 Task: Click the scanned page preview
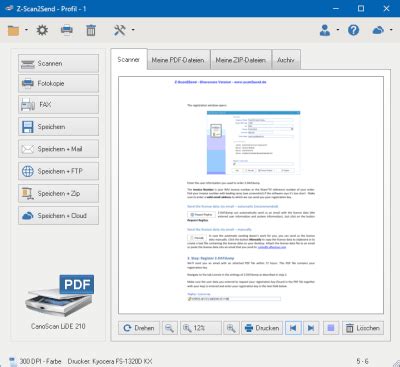tap(251, 195)
